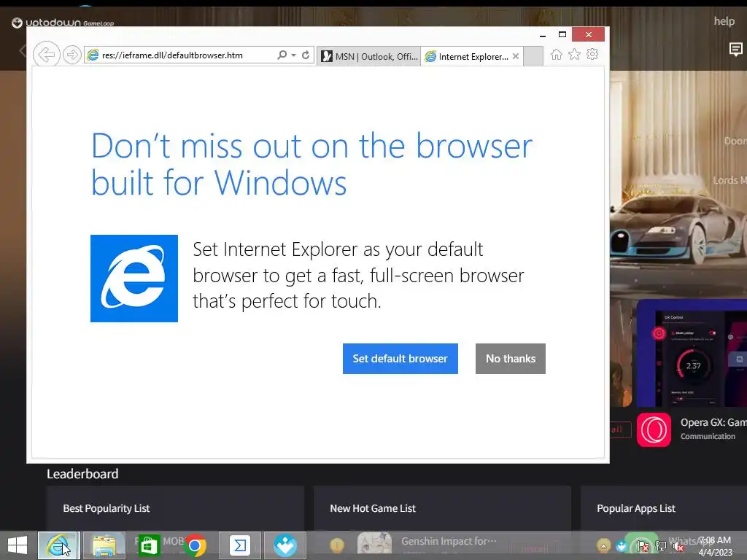This screenshot has width=747, height=560.
Task: Click the Opera GX app icon
Action: (654, 430)
